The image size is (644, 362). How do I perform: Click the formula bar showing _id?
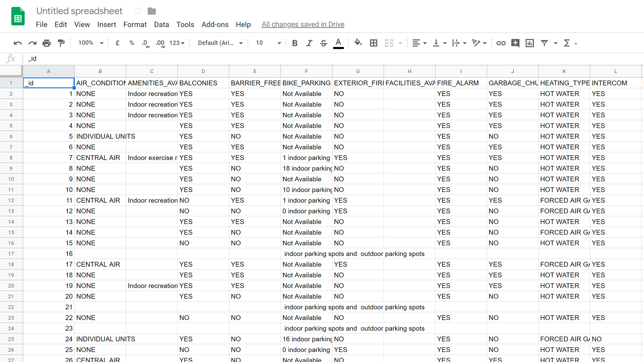pyautogui.click(x=334, y=59)
